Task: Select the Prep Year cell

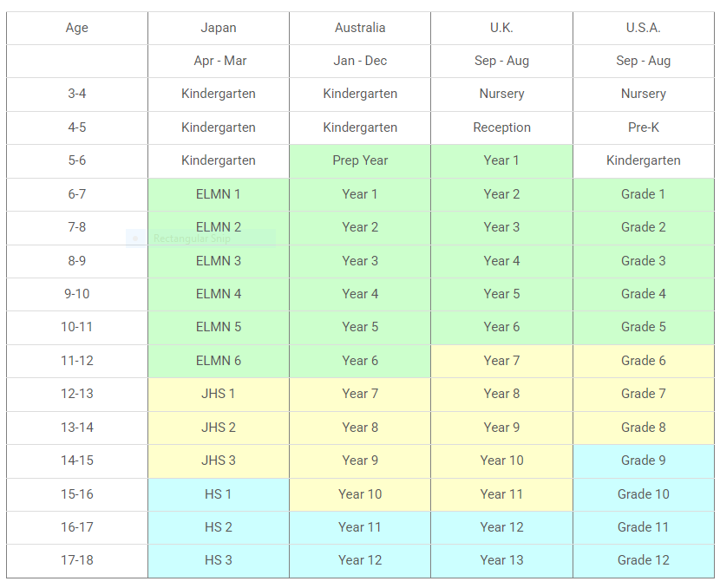Action: tap(360, 160)
